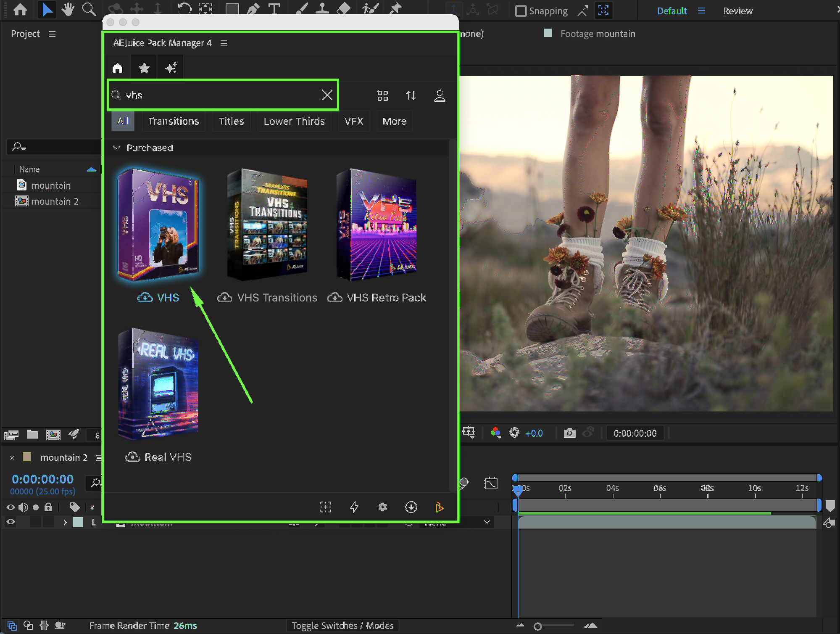
Task: Select the Puppet Pin tool
Action: (x=395, y=9)
